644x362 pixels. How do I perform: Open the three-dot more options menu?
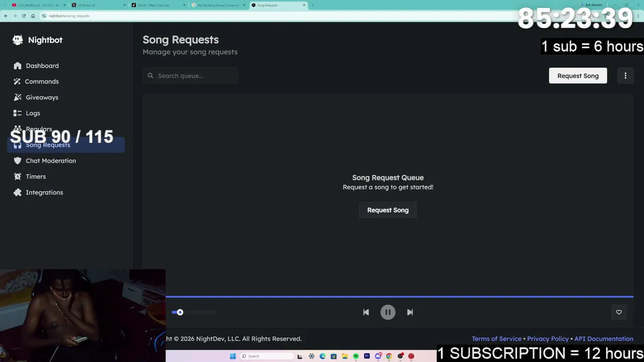point(625,75)
